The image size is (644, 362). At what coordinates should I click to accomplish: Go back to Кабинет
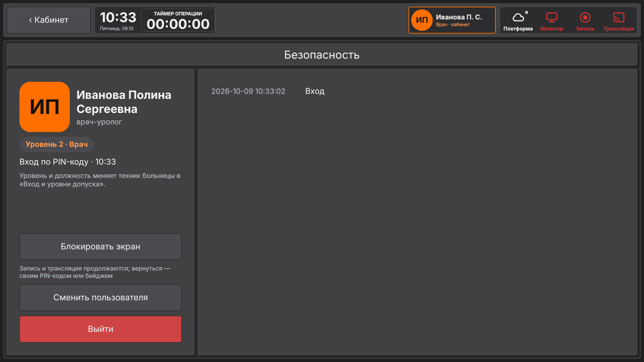pos(49,20)
